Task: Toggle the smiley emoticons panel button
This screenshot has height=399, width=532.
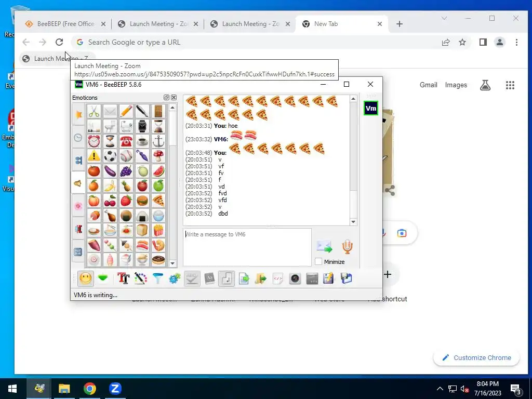Action: coord(86,278)
